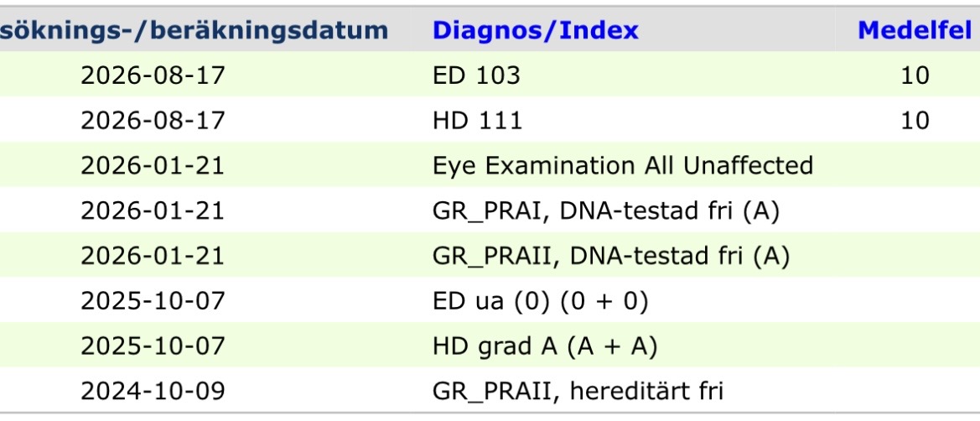
Task: Click the HD grad A (A + A) result
Action: (544, 346)
